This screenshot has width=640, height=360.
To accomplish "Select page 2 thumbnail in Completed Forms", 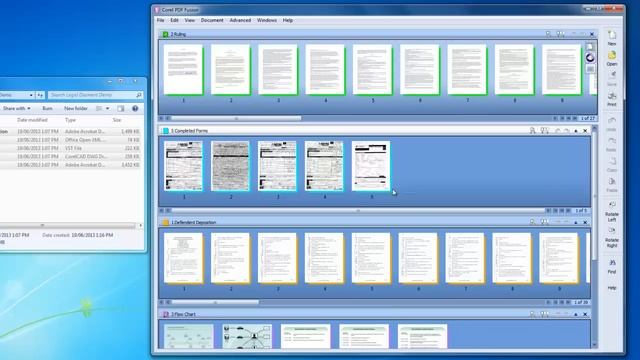I will (x=230, y=166).
